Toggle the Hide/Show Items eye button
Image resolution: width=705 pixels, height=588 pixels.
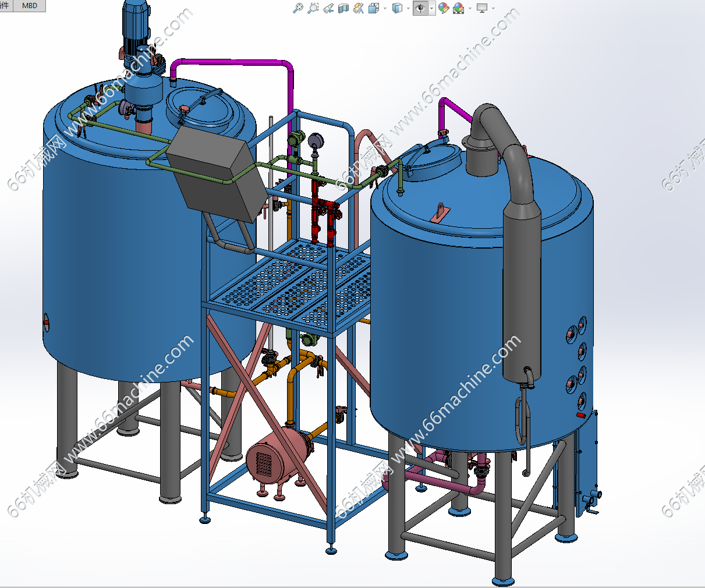tap(420, 8)
